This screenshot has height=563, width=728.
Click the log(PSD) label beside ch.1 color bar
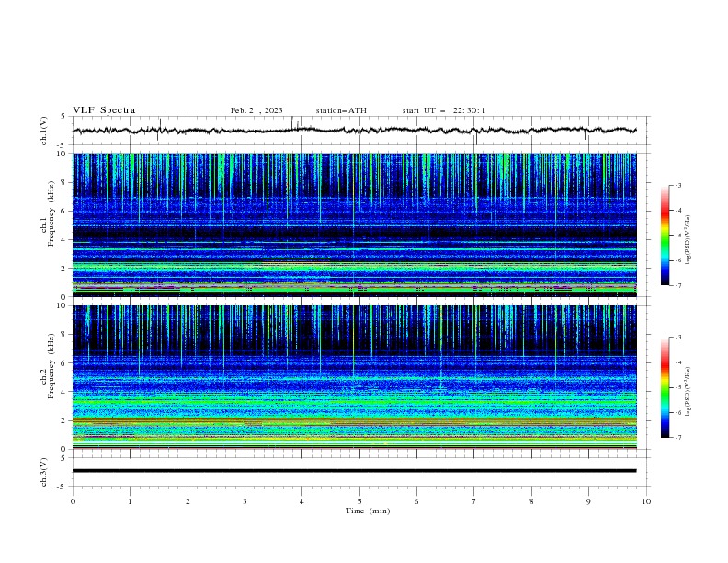click(x=688, y=240)
